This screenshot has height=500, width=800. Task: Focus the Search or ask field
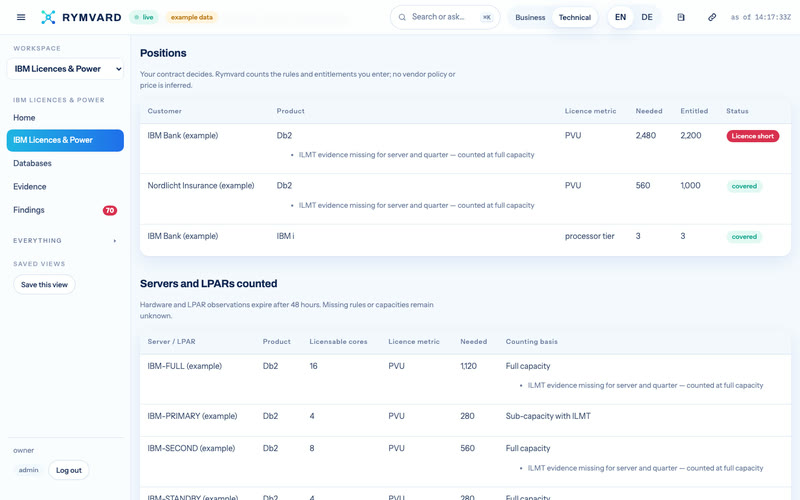point(445,17)
